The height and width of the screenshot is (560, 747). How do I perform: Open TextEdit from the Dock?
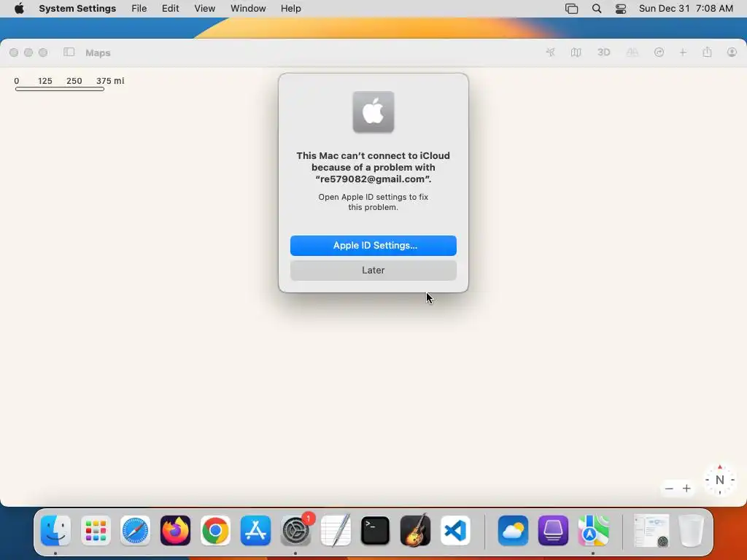336,531
